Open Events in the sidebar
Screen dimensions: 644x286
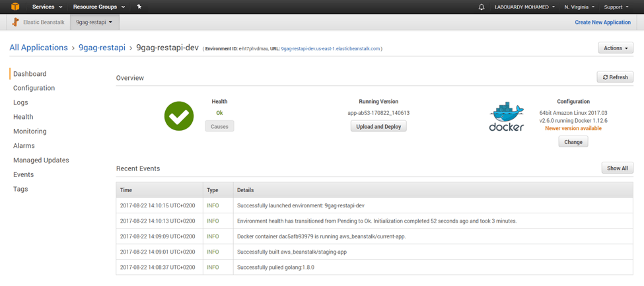tap(23, 174)
